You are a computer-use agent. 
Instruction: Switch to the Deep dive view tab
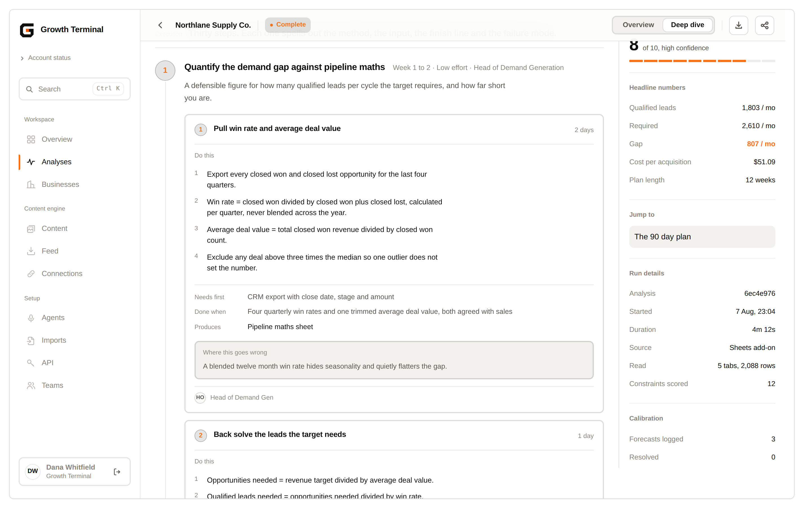[x=687, y=25]
